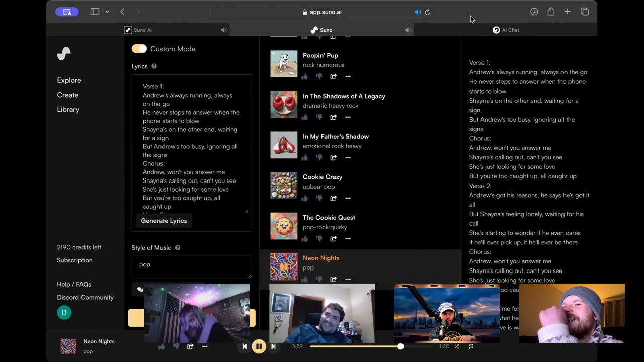Like the Poopin' Pup song
This screenshot has width=644, height=362.
coord(304,76)
